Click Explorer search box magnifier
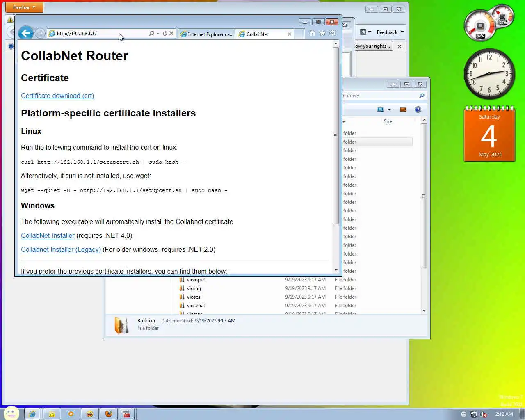The height and width of the screenshot is (420, 525). tap(422, 96)
